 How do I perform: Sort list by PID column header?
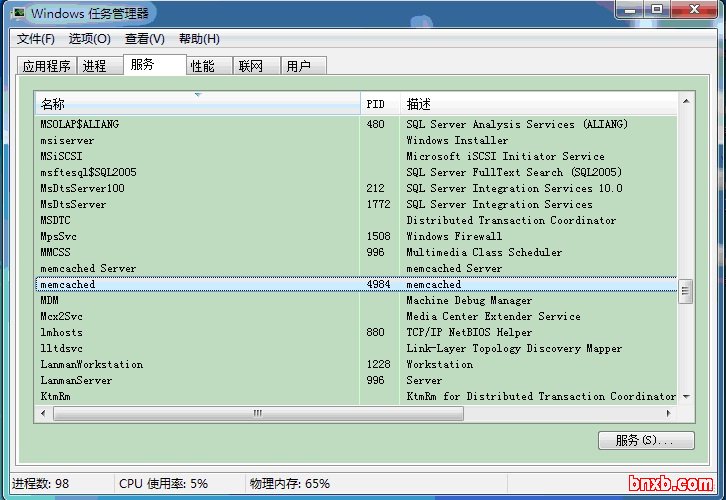[380, 104]
